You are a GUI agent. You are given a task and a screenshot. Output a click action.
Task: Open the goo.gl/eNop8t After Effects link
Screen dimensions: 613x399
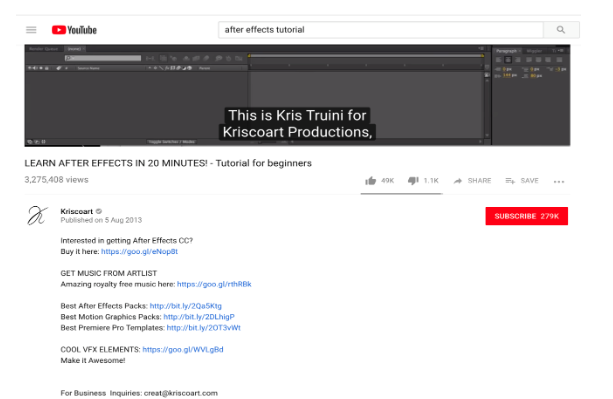pyautogui.click(x=140, y=251)
